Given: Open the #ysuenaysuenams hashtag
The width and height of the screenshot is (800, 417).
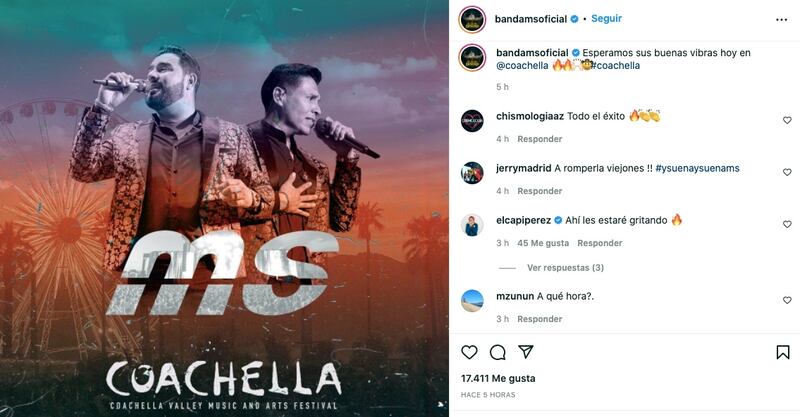Looking at the screenshot, I should point(697,168).
